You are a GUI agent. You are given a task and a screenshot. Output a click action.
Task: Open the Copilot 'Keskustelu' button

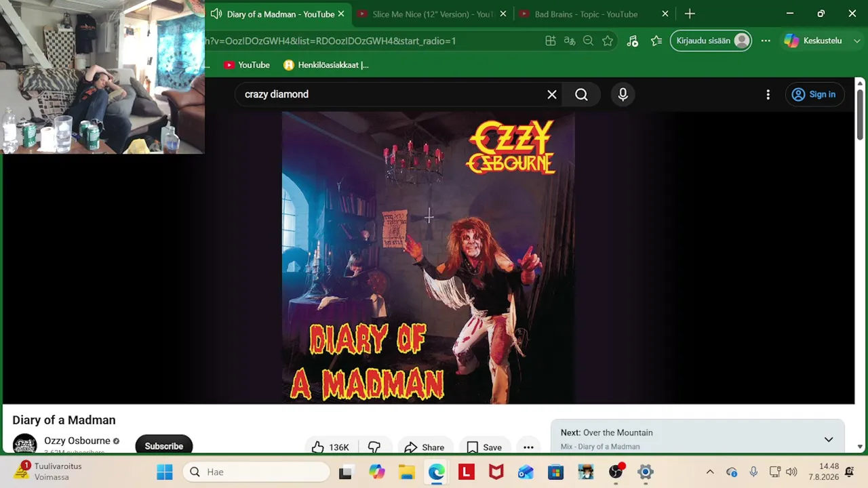(x=813, y=41)
